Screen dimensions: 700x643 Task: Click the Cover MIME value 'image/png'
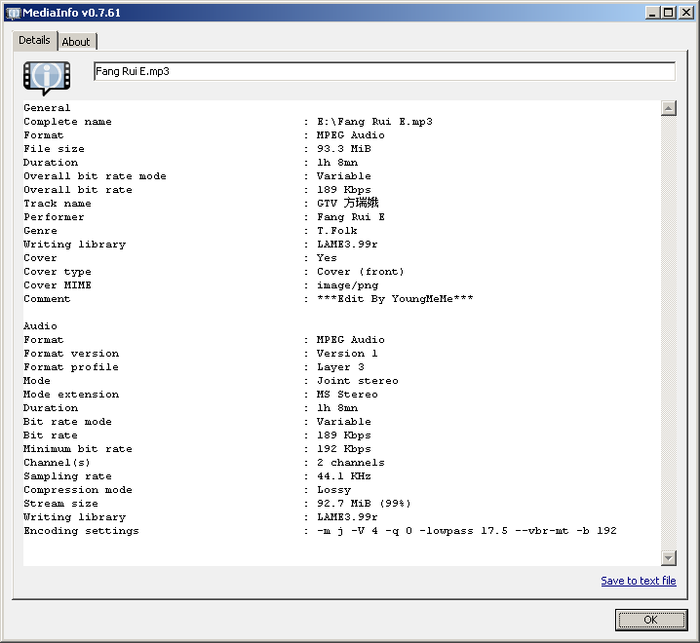tap(347, 285)
